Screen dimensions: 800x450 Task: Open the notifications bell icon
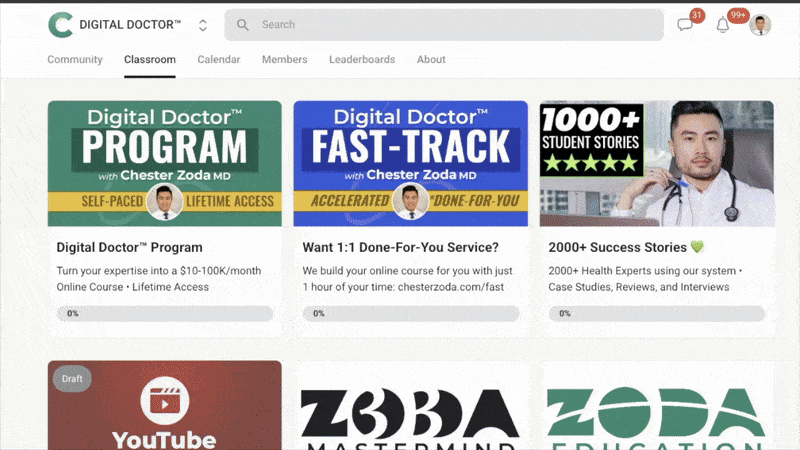tap(722, 25)
